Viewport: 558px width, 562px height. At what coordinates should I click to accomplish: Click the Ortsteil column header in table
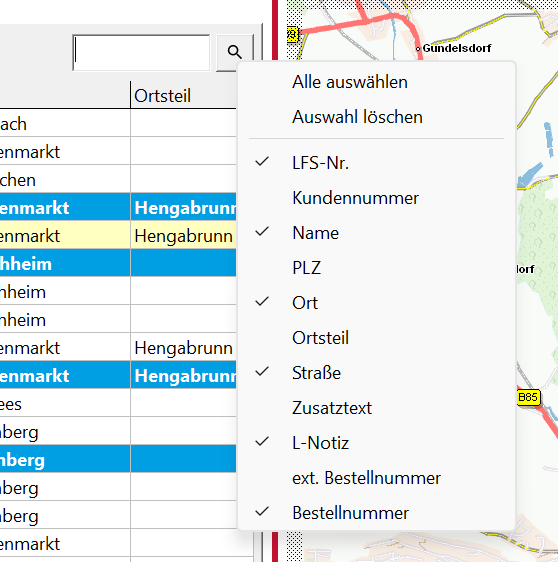pyautogui.click(x=183, y=95)
